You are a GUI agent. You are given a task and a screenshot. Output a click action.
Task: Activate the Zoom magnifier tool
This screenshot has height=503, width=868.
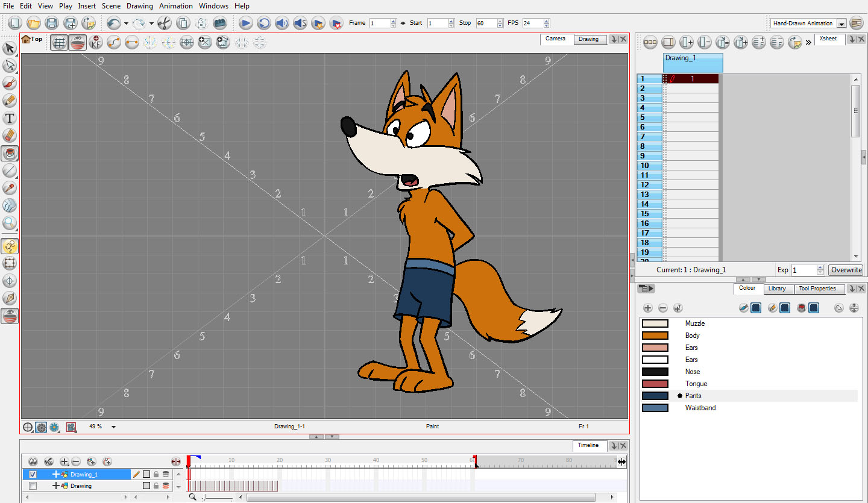coord(10,223)
